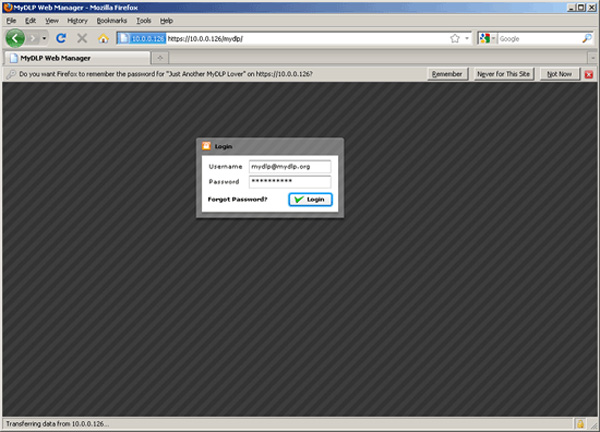This screenshot has height=432, width=600.
Task: Open the address bar history dropdown
Action: tap(467, 38)
